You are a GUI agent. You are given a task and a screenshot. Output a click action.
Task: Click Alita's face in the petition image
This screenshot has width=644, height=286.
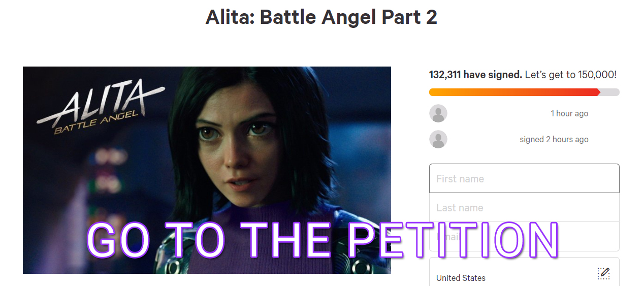pyautogui.click(x=231, y=147)
